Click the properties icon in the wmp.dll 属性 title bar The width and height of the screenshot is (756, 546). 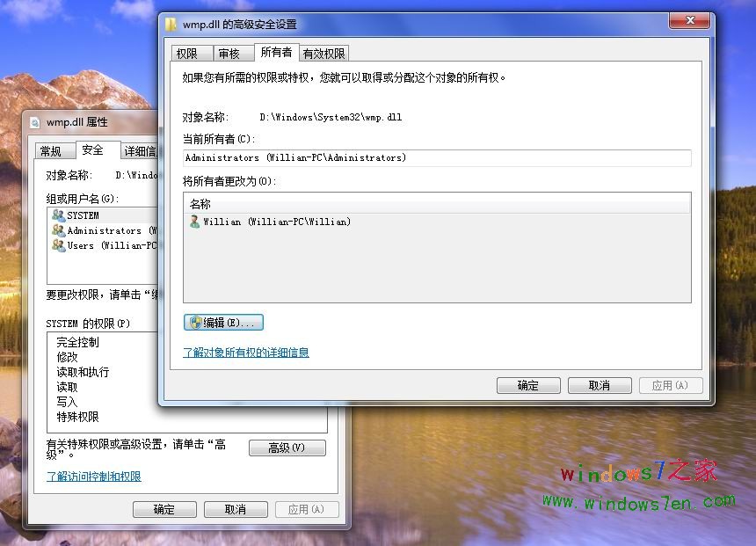tap(36, 122)
